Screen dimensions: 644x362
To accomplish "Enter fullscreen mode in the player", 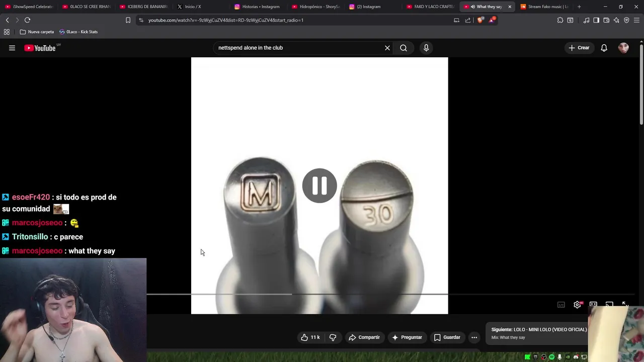I will pos(625,304).
